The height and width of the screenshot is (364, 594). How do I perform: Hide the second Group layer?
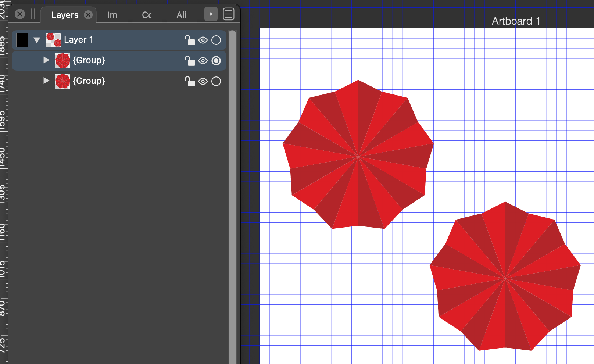click(203, 81)
